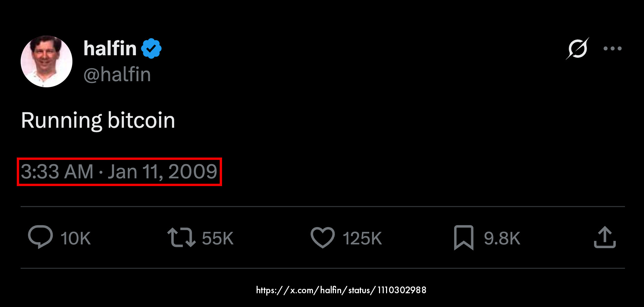644x307 pixels.
Task: Like the tweet with the heart icon
Action: click(322, 237)
